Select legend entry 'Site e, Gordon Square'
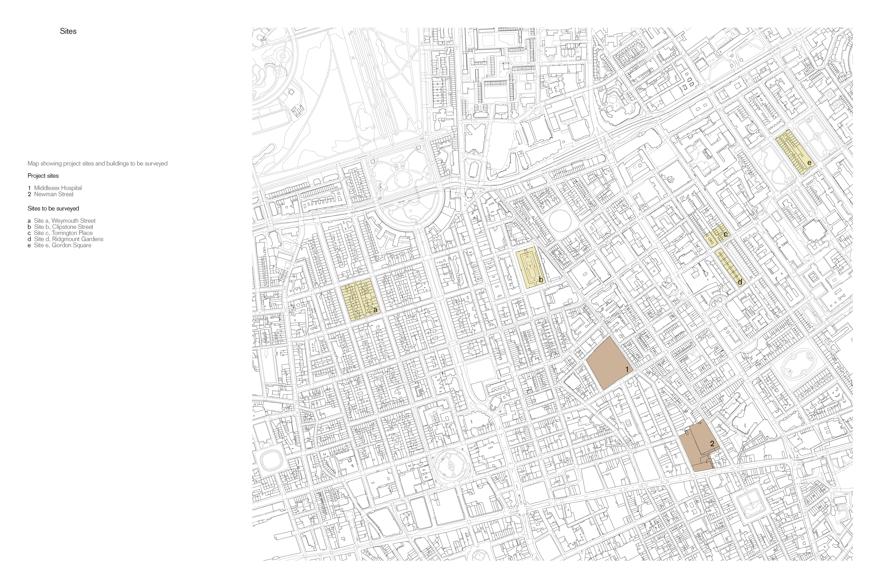This screenshot has height=588, width=881. point(59,245)
